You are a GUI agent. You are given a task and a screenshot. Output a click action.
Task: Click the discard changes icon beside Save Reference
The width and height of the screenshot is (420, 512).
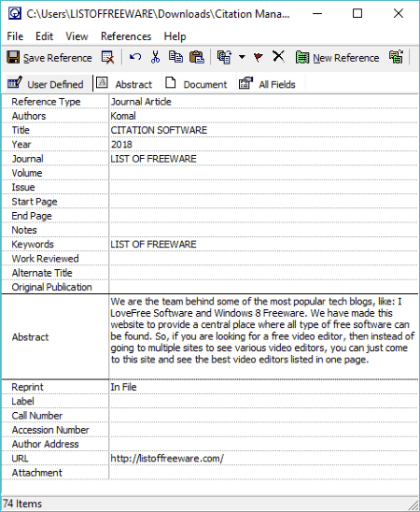click(108, 58)
